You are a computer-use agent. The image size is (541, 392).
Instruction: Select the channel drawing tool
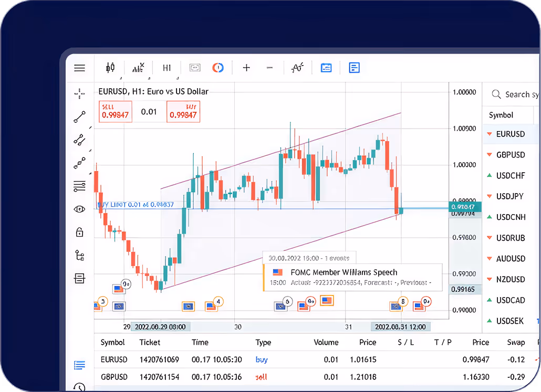(x=79, y=140)
